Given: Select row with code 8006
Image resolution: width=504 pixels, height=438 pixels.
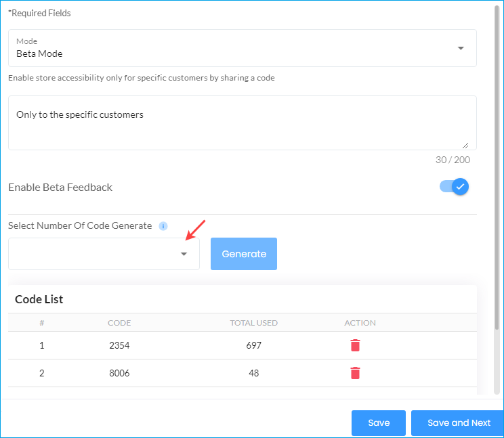Looking at the screenshot, I should coord(243,373).
